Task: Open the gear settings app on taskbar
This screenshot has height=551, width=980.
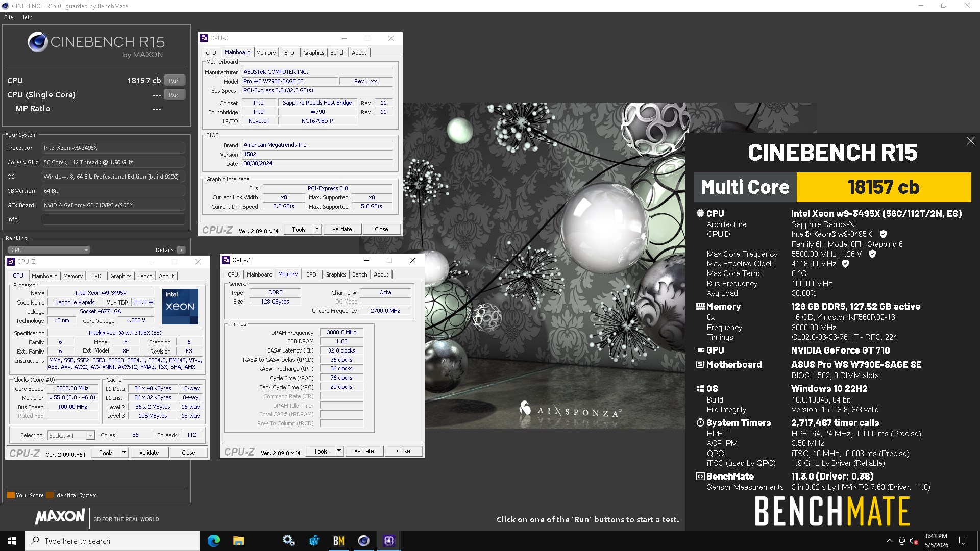Action: 288,541
